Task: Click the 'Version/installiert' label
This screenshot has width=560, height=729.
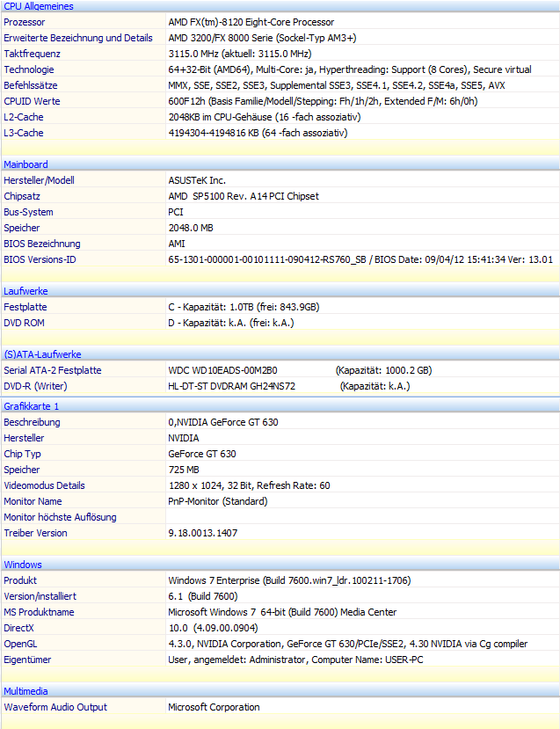Action: pos(40,595)
